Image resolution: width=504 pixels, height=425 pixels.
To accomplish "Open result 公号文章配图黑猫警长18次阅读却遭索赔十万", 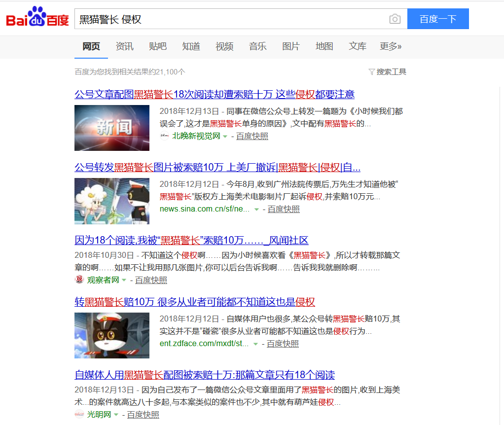I will point(215,95).
